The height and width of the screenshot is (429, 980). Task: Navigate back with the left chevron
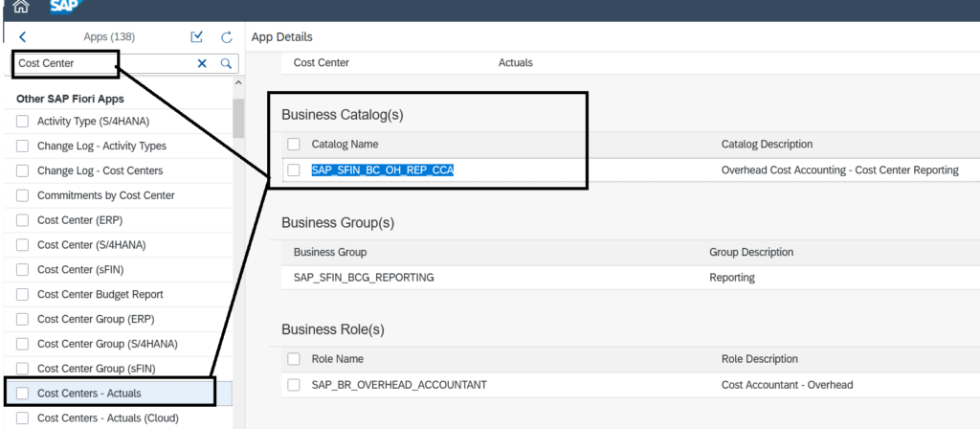(23, 37)
